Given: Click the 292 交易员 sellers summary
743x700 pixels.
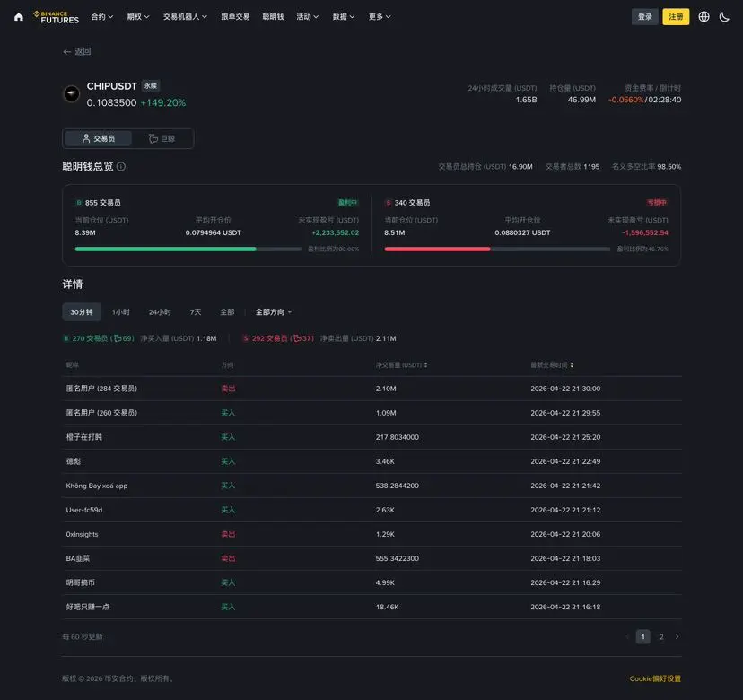Looking at the screenshot, I should [x=278, y=338].
